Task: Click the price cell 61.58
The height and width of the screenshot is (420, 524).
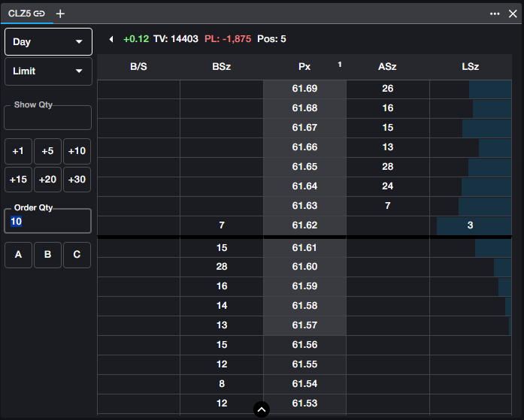Action: [x=304, y=306]
